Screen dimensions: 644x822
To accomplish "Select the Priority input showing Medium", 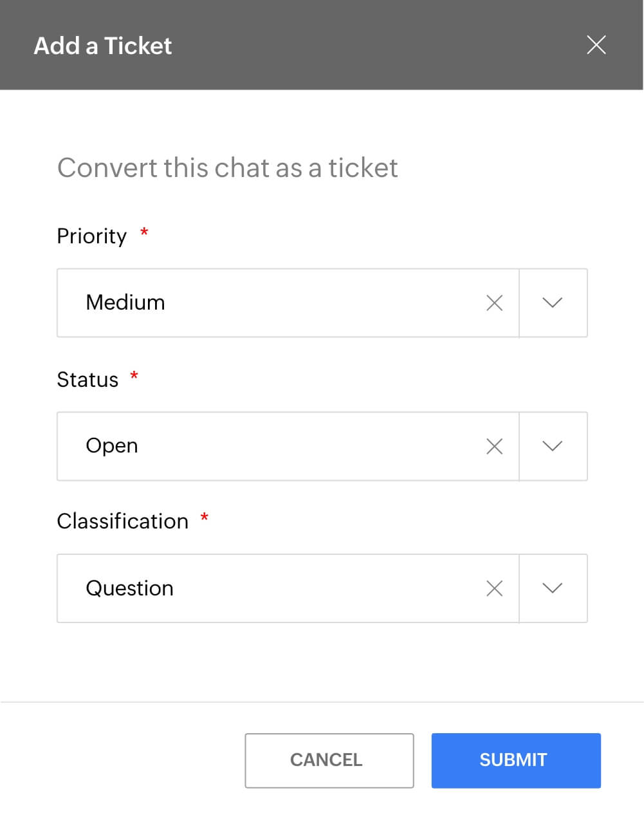I will click(x=257, y=303).
